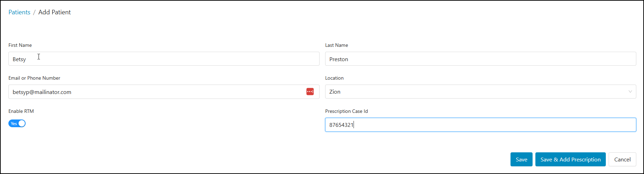Click the Email or Phone Number label
Viewport: 644px width, 174px height.
point(34,78)
